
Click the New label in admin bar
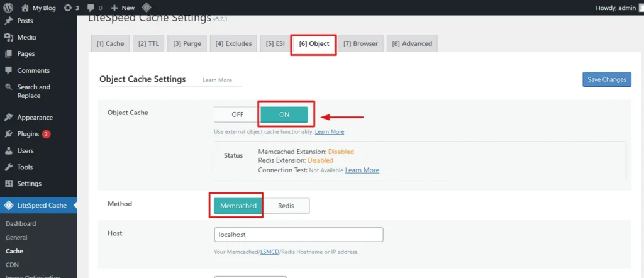pos(128,8)
